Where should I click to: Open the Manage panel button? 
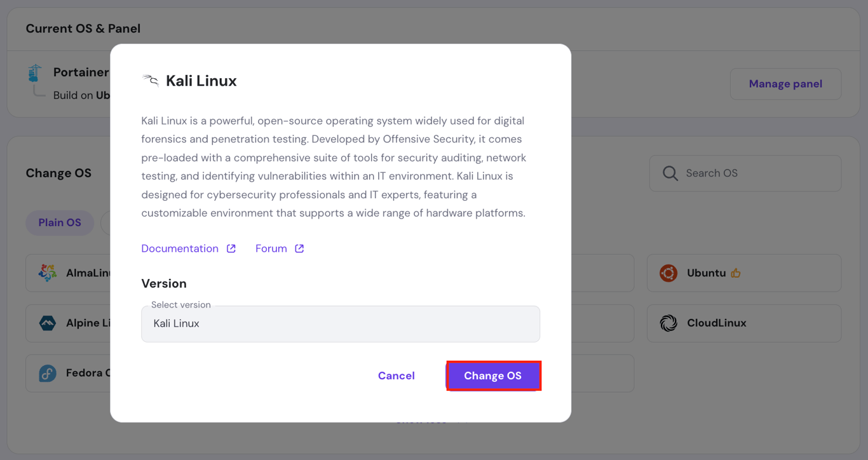coord(785,83)
